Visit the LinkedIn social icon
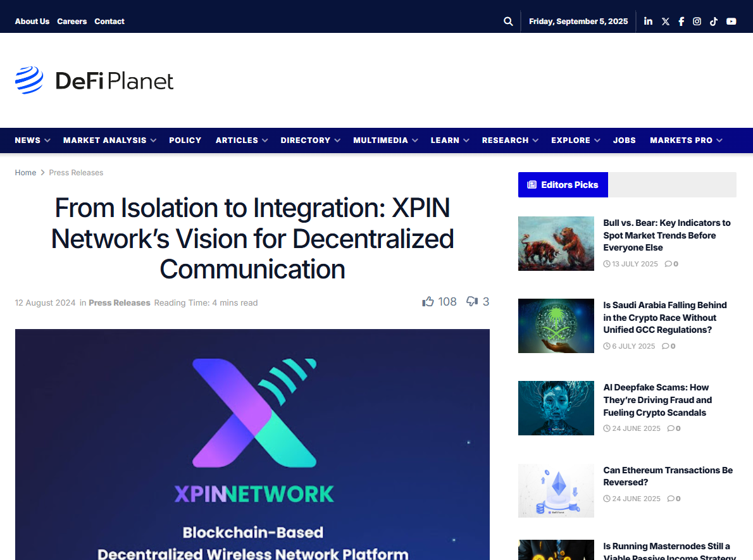The width and height of the screenshot is (753, 560). pos(648,22)
